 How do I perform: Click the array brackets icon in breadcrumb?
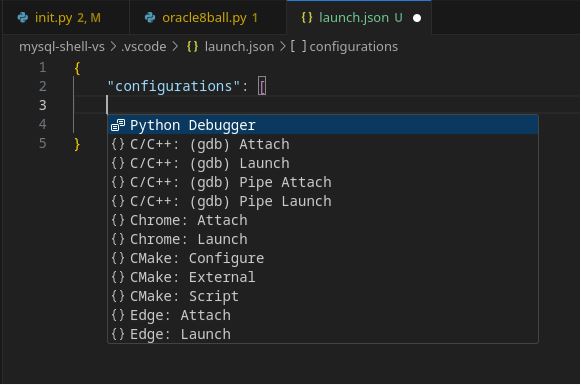coord(298,47)
